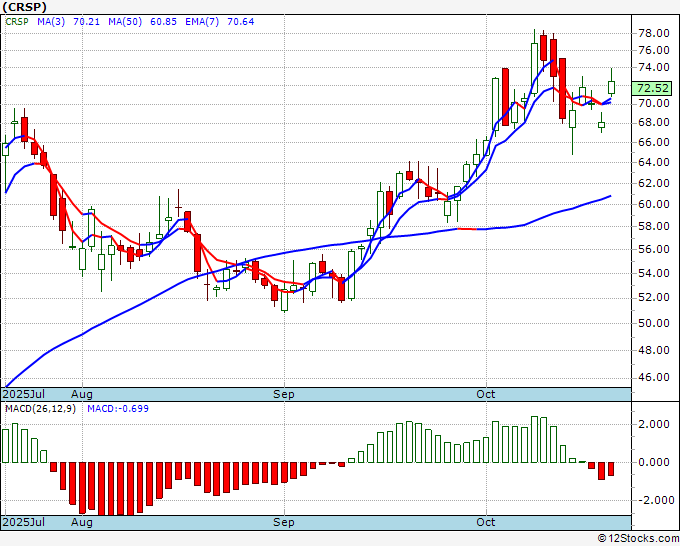Click the 2.000 MACD axis label

pyautogui.click(x=654, y=424)
